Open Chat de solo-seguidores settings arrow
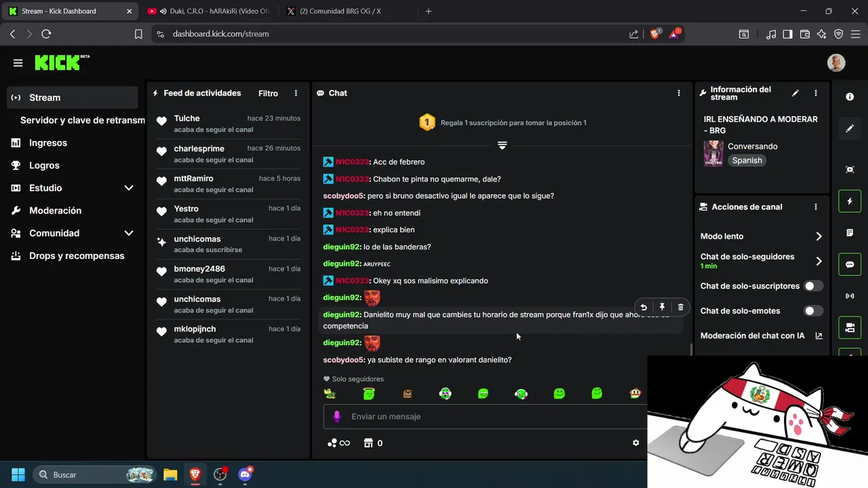The height and width of the screenshot is (488, 868). pyautogui.click(x=818, y=261)
